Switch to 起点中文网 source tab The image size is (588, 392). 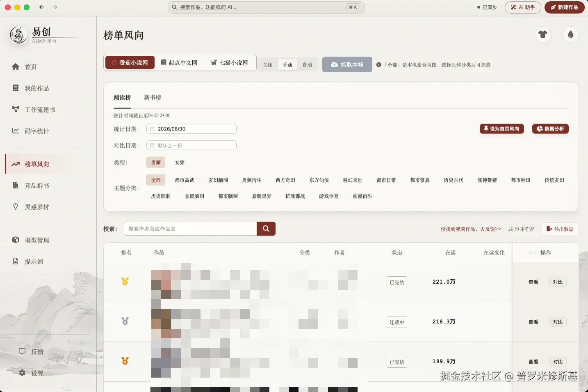[179, 62]
